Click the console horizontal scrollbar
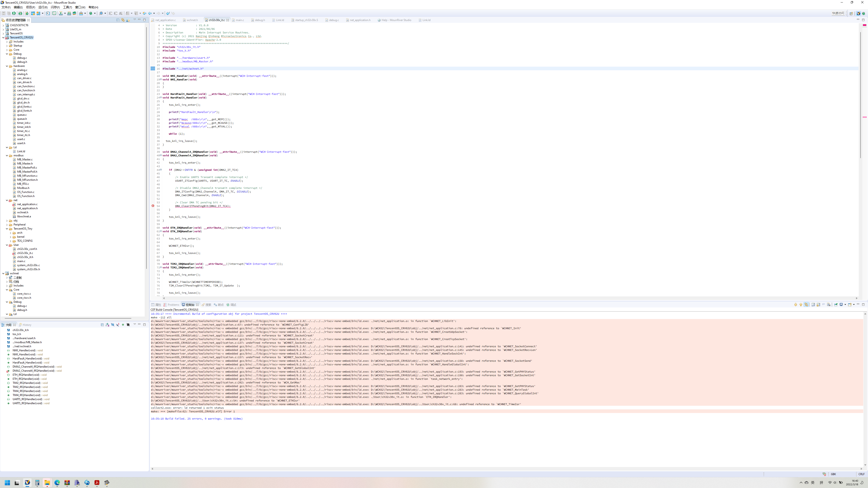Image resolution: width=868 pixels, height=488 pixels. [x=507, y=469]
